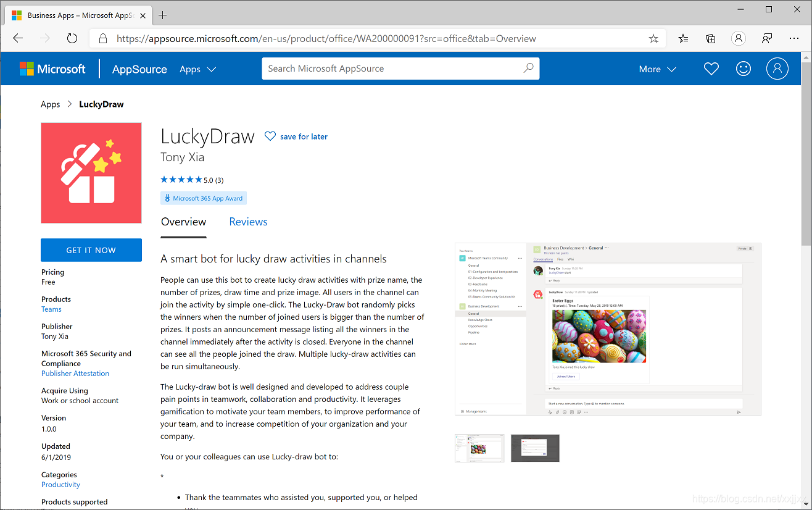Select the first screenshot thumbnail

pos(479,448)
